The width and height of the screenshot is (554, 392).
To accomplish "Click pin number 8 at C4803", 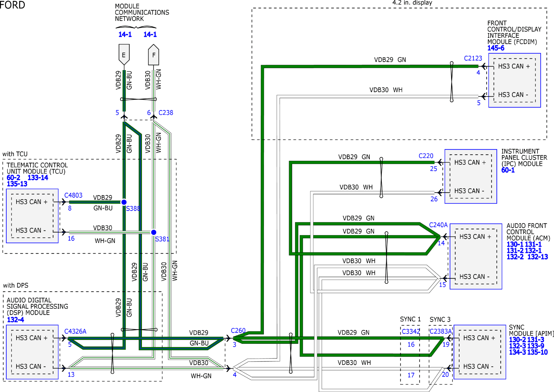I will (70, 208).
